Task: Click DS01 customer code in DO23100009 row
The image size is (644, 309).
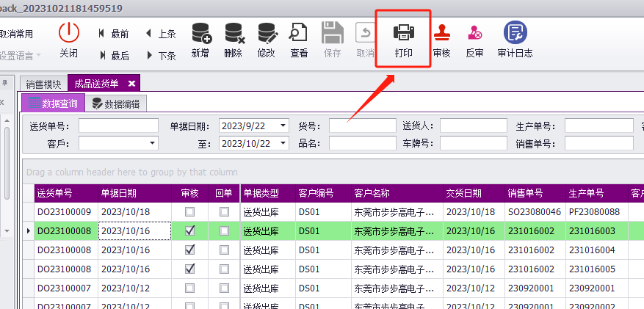Action: click(x=323, y=211)
